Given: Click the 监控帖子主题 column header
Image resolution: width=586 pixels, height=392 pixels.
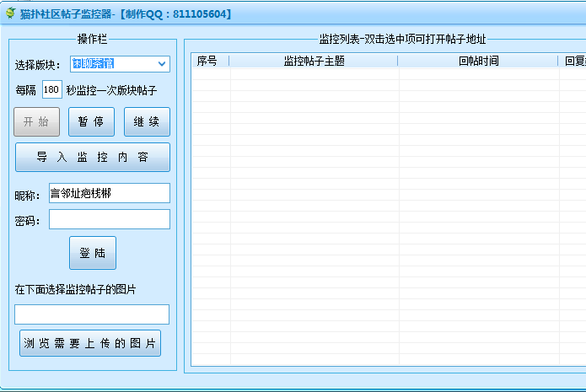Looking at the screenshot, I should pyautogui.click(x=314, y=61).
